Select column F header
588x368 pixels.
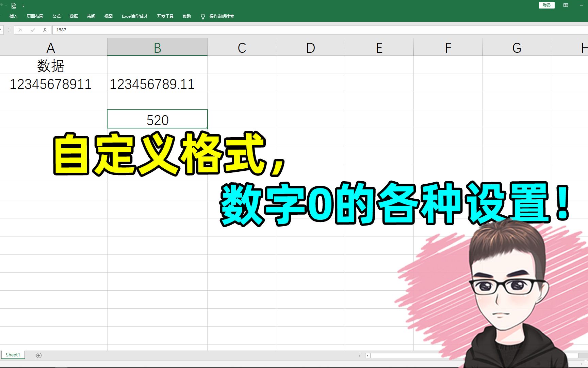[x=448, y=48]
